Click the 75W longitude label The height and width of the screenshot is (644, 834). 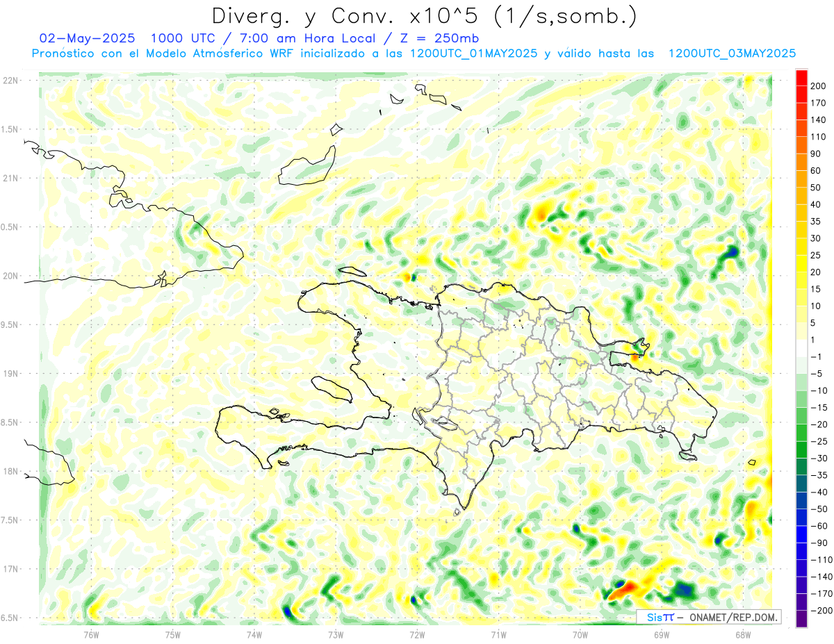[x=173, y=634]
